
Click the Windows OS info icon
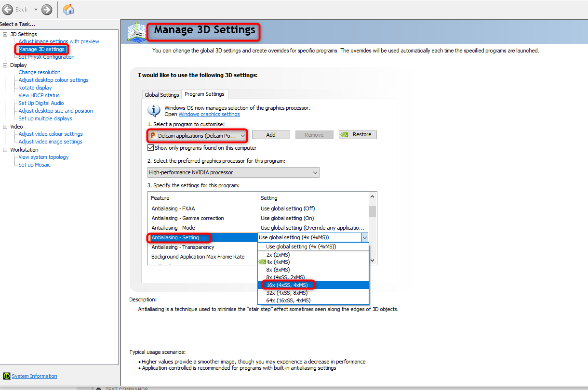[154, 111]
